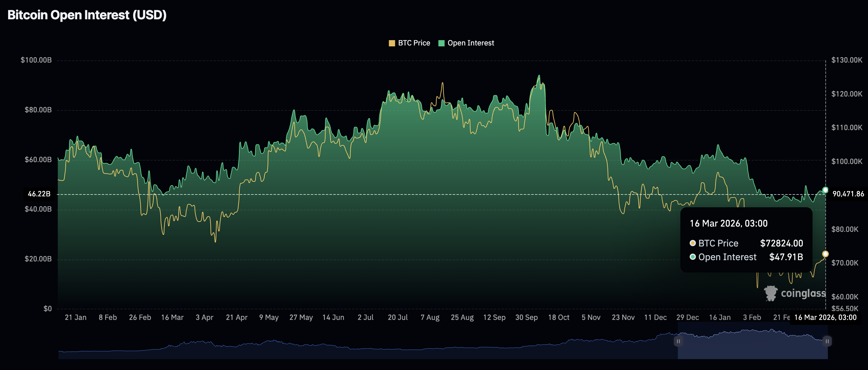The height and width of the screenshot is (370, 868).
Task: Click the 90,471.86 crosshair price label
Action: 848,194
